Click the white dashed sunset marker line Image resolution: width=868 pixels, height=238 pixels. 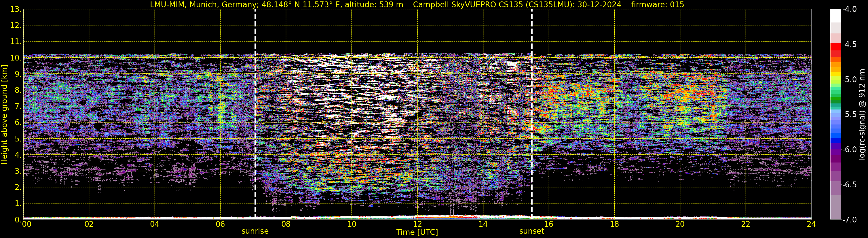click(x=532, y=114)
